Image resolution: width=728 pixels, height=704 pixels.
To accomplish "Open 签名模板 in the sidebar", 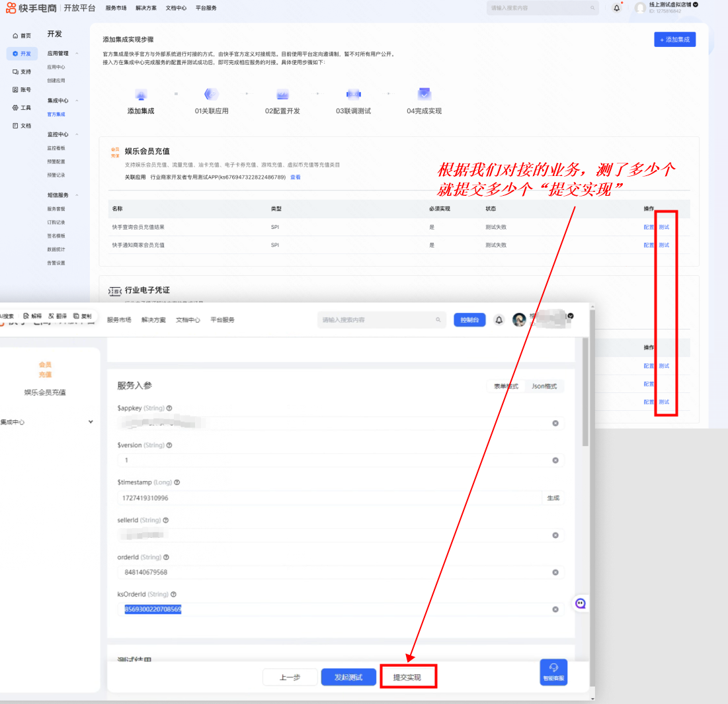I will coord(56,236).
